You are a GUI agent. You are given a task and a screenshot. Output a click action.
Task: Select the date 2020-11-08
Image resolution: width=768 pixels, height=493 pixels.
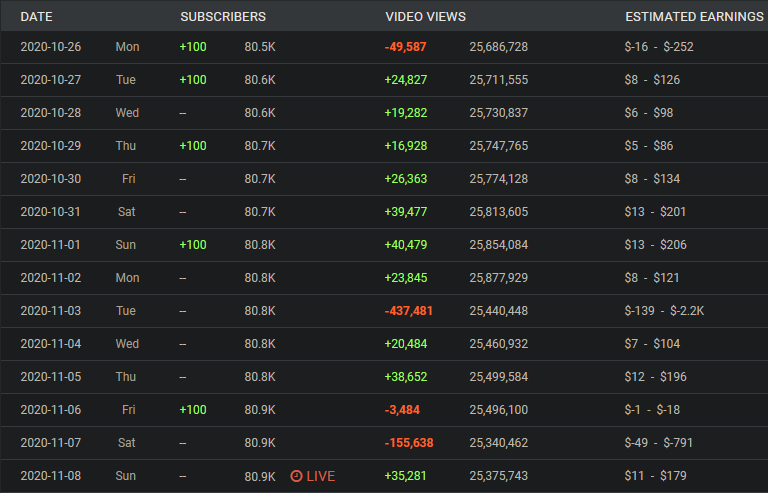(x=50, y=476)
